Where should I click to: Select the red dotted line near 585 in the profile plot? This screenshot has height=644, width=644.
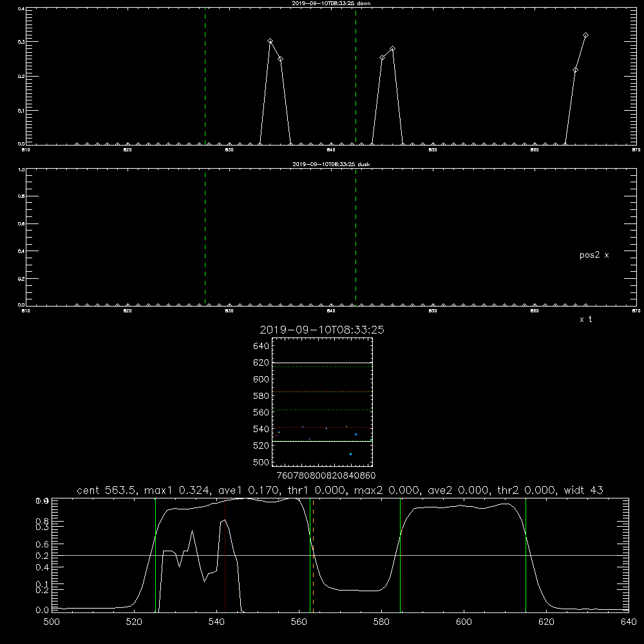pos(402,555)
